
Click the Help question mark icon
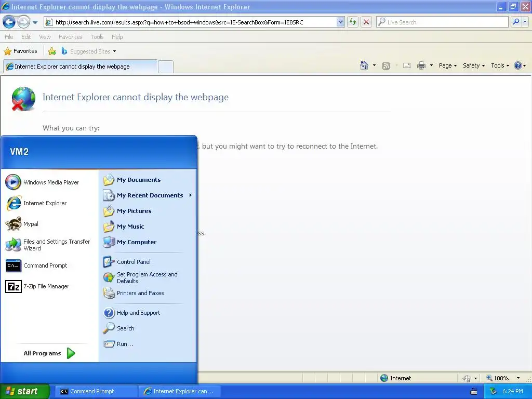tap(518, 65)
